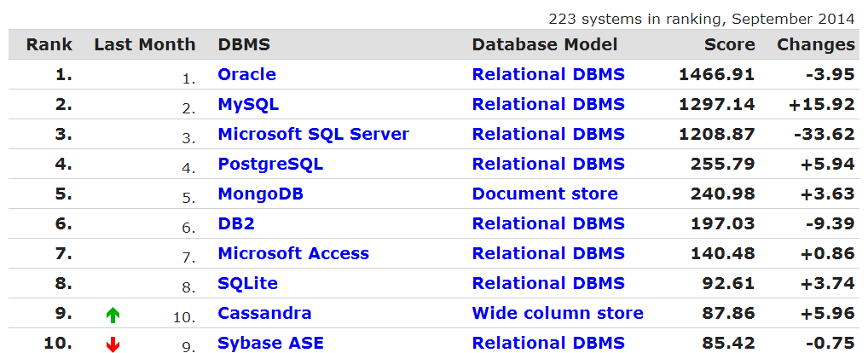The height and width of the screenshot is (353, 868).
Task: Click the red down arrow beside Sybase ASE
Action: click(x=113, y=344)
